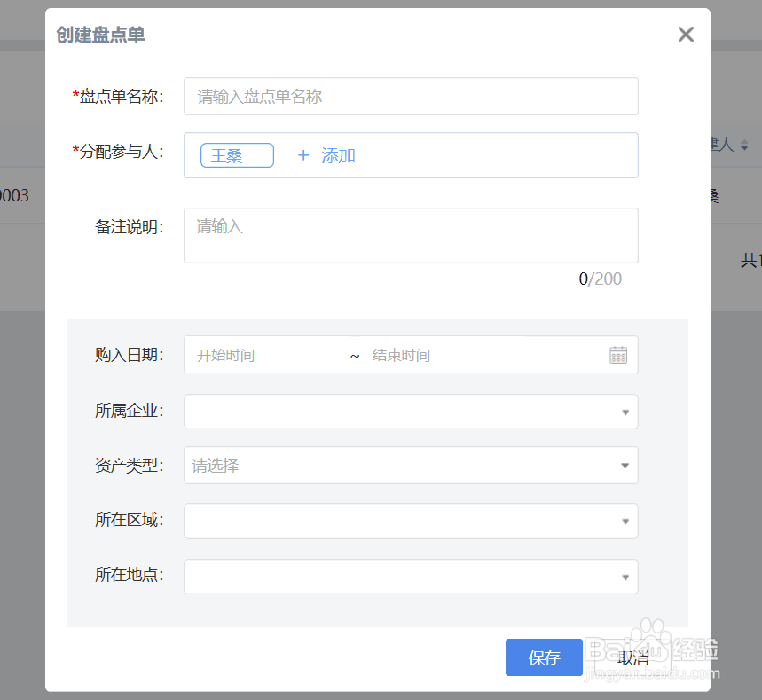Viewport: 762px width, 700px height.
Task: Click the 0/200 character counter text
Action: click(600, 279)
